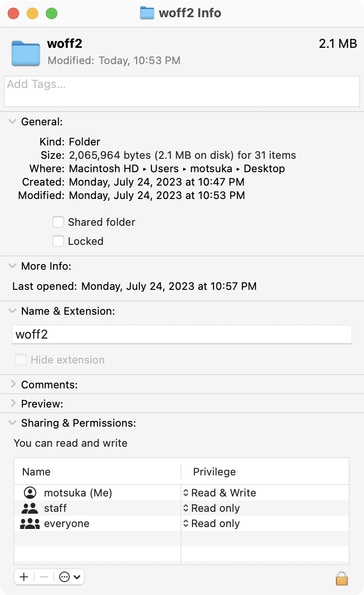Click the Hide extension checkbox
Viewport: 364px width, 595px height.
(x=21, y=360)
